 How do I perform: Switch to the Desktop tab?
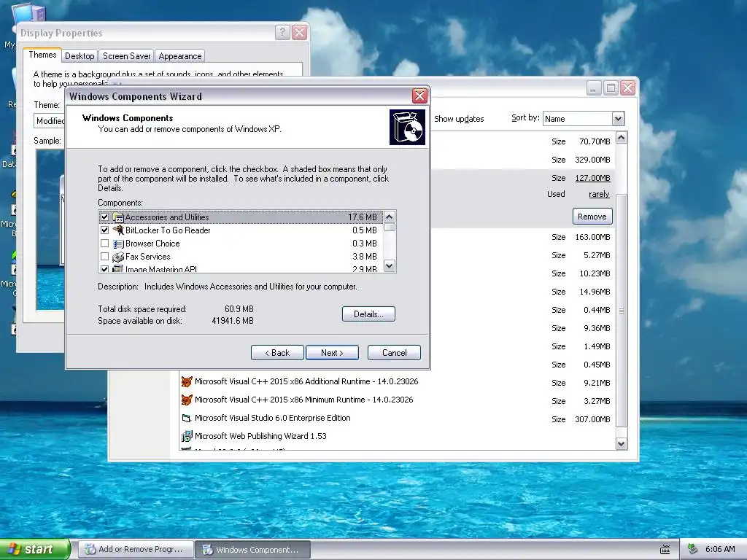[x=80, y=56]
